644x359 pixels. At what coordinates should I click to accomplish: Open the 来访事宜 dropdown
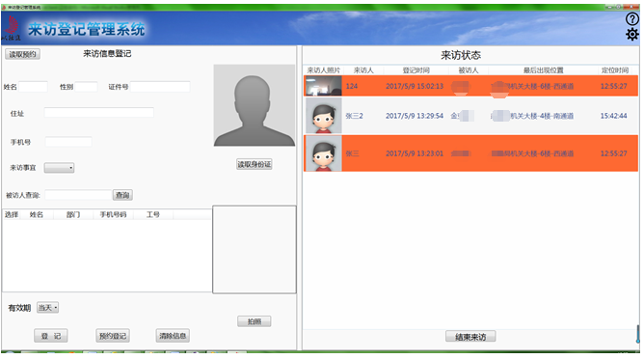[59, 168]
